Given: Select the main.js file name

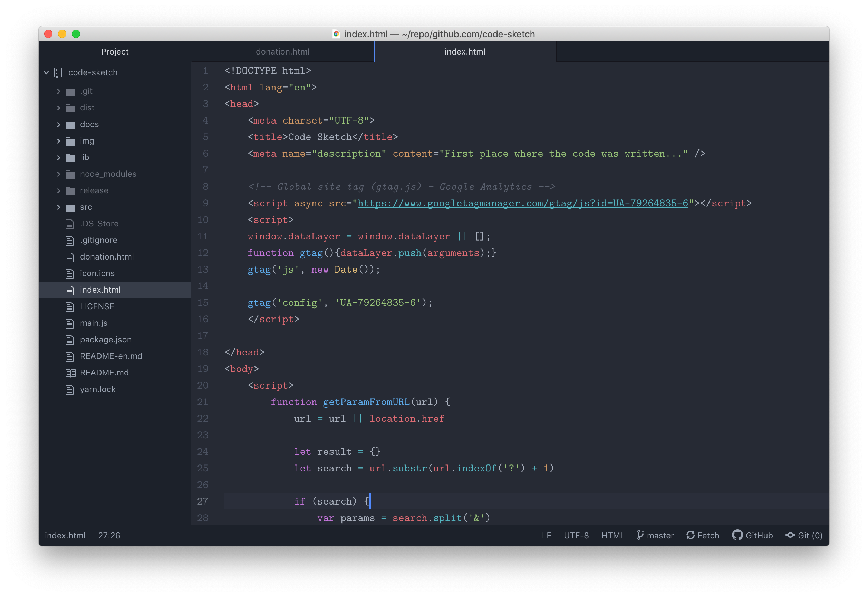Looking at the screenshot, I should click(94, 324).
